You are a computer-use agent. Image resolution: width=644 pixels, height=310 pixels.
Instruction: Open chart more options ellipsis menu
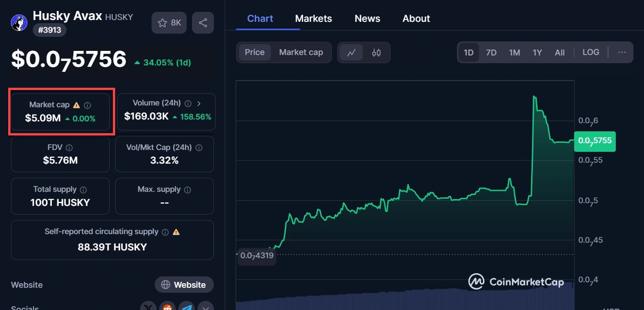[x=622, y=52]
